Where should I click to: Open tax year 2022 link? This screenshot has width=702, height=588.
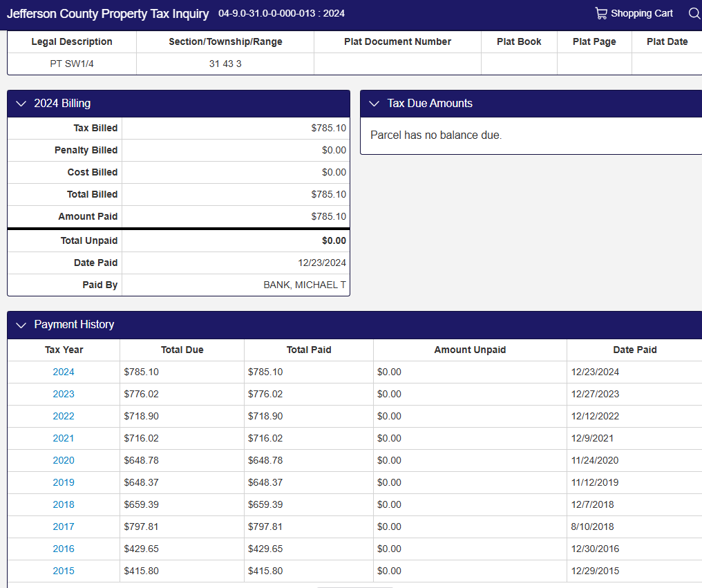(x=64, y=416)
